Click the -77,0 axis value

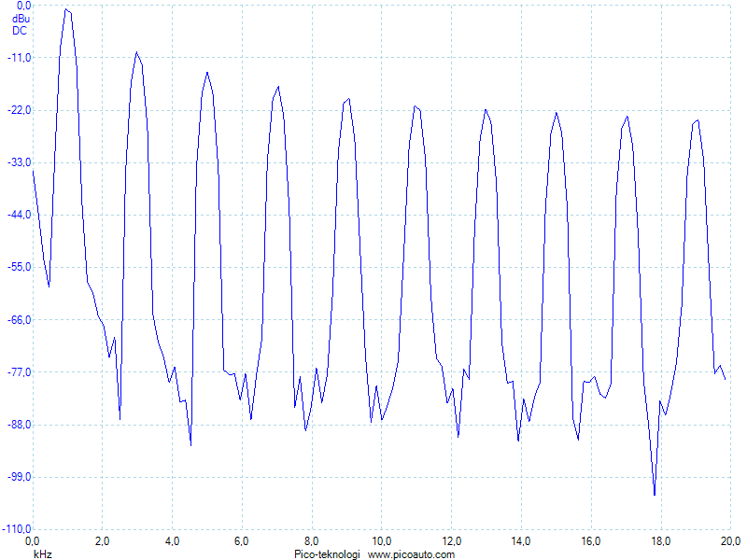tap(19, 371)
